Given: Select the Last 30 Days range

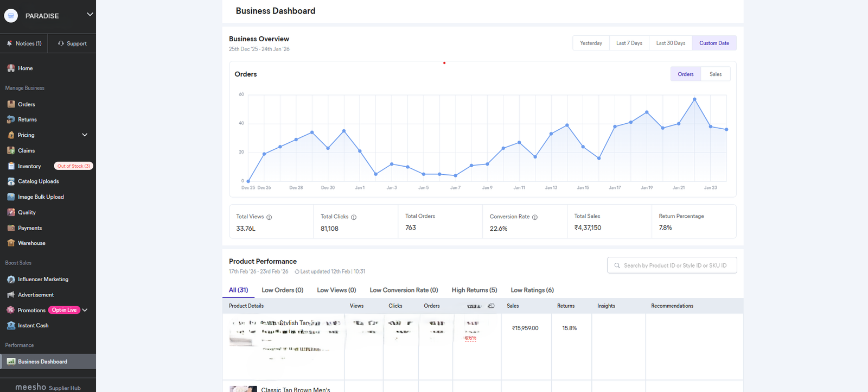Looking at the screenshot, I should coord(671,43).
